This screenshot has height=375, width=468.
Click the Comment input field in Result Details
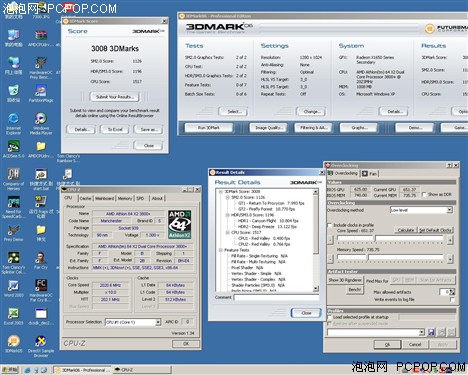pos(276,297)
